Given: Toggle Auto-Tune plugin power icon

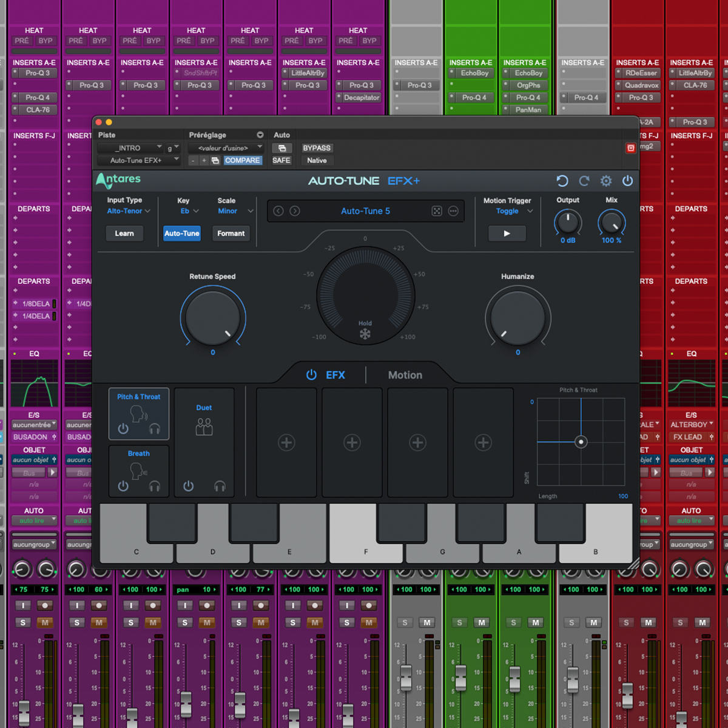Looking at the screenshot, I should (627, 181).
